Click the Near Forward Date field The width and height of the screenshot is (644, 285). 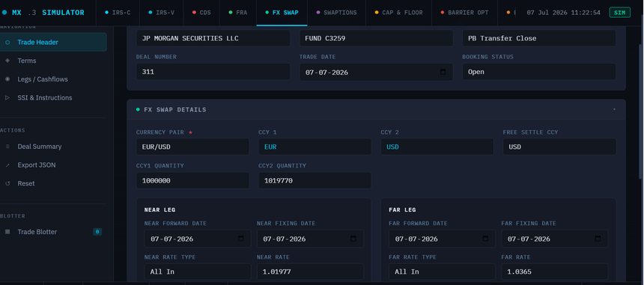tap(198, 239)
